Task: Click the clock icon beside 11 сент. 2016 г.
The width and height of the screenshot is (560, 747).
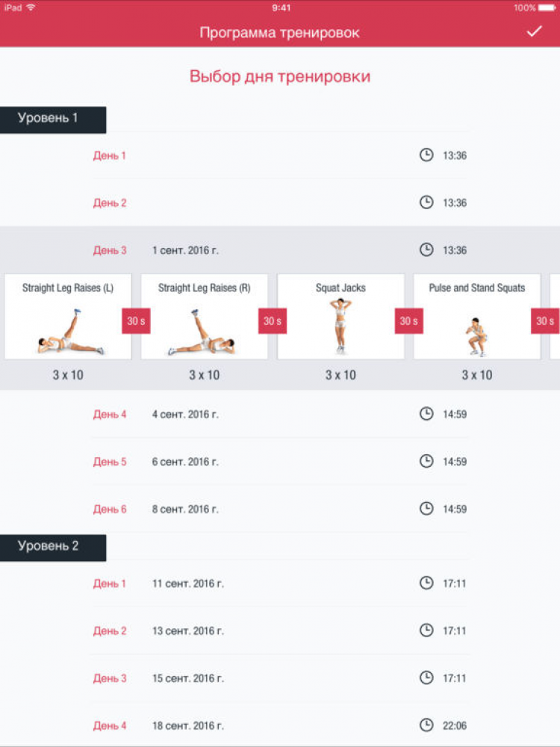Action: [x=426, y=583]
